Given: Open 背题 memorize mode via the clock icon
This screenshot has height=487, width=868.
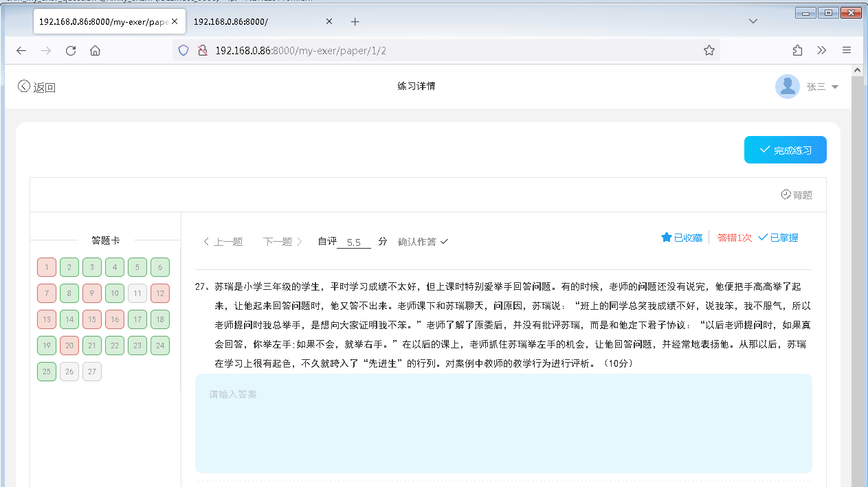Looking at the screenshot, I should 786,194.
